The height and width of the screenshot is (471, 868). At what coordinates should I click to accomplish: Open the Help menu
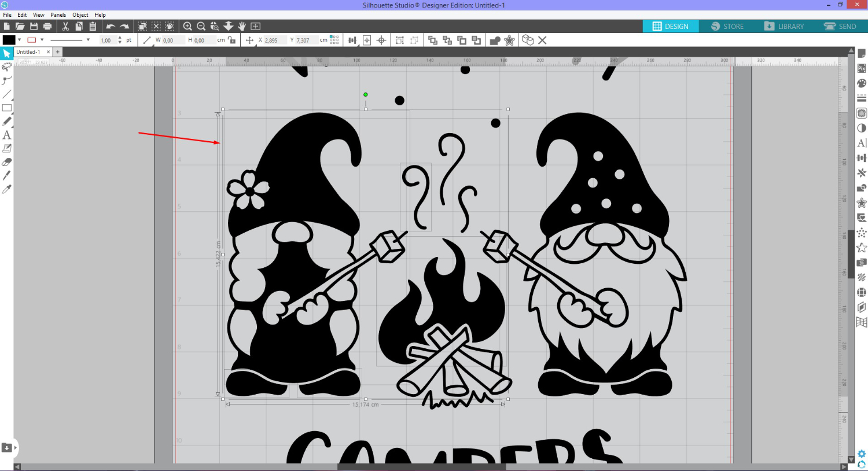tap(100, 15)
